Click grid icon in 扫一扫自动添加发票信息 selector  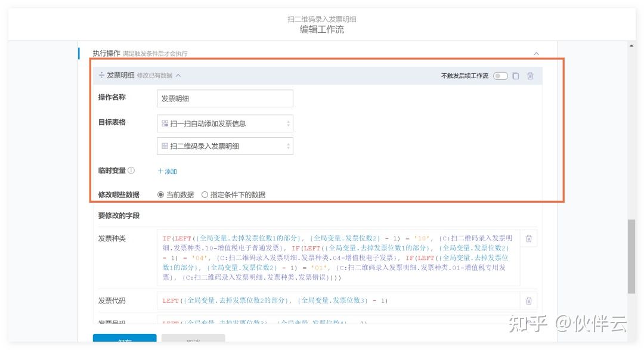165,123
